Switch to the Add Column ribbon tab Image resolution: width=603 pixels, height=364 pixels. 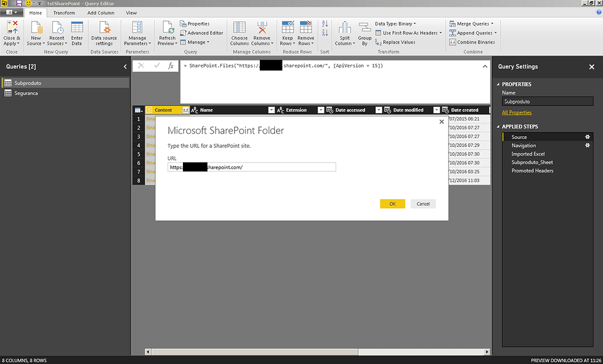pyautogui.click(x=100, y=12)
